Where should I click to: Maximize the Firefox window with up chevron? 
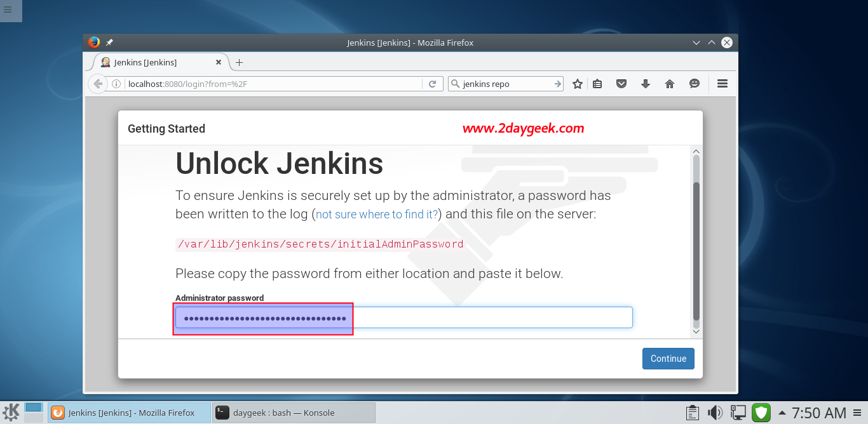[712, 43]
